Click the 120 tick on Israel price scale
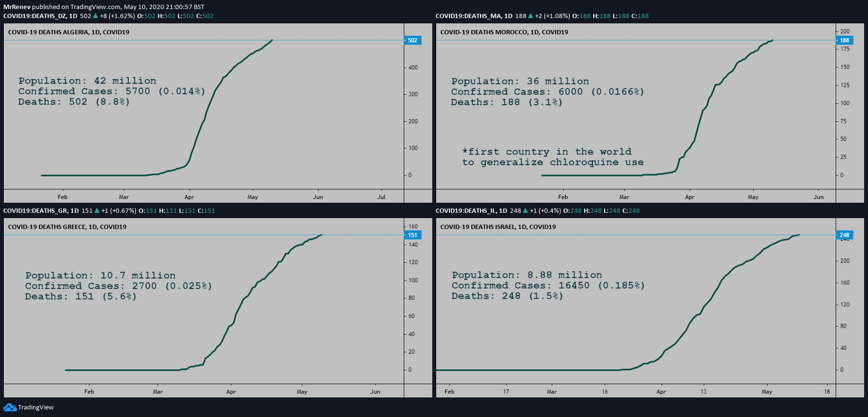The height and width of the screenshot is (417, 868). [845, 305]
